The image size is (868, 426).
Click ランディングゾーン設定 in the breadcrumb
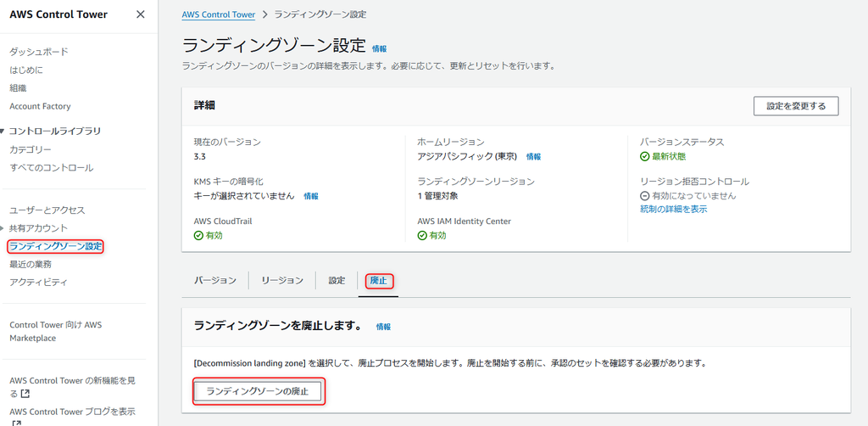tap(320, 14)
